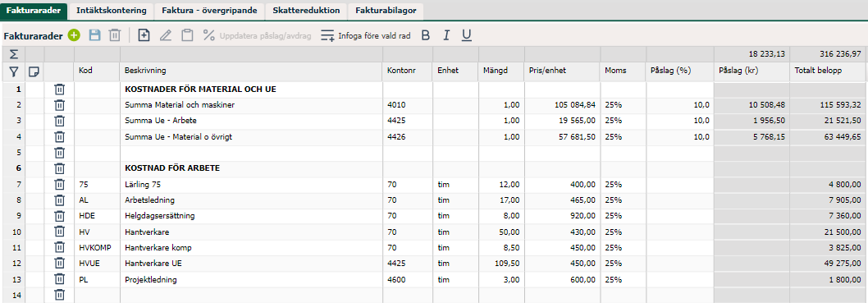Click the Påslag (kr) column header
The width and height of the screenshot is (868, 303).
click(752, 71)
